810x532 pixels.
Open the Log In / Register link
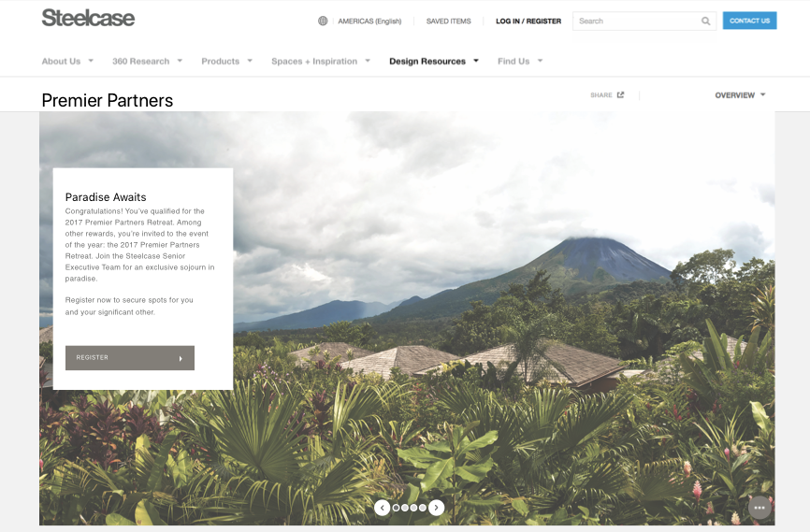(528, 22)
